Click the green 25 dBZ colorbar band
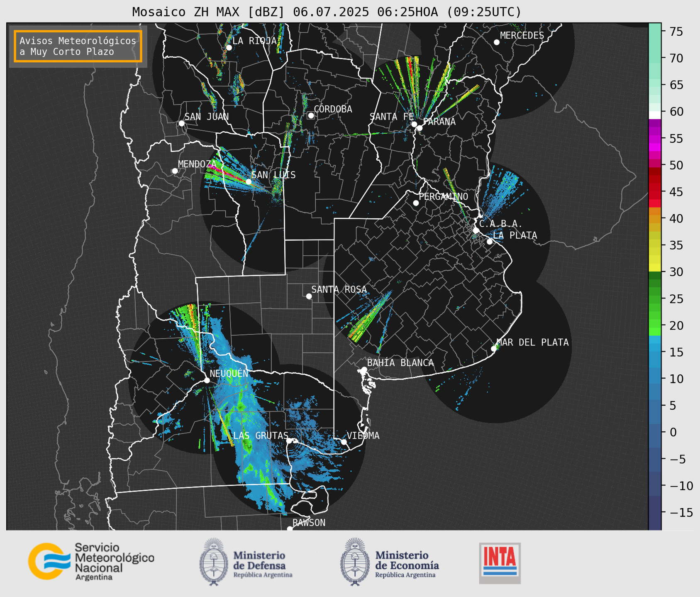700x597 pixels. point(655,298)
